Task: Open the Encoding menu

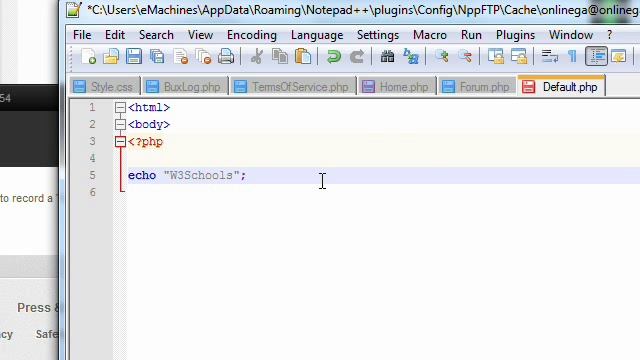Action: point(252,35)
